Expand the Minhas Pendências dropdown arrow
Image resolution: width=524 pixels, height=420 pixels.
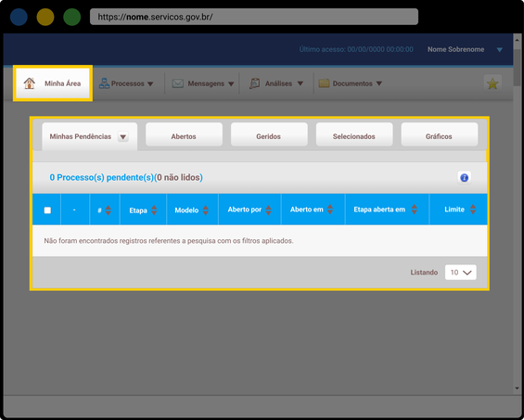tap(123, 136)
